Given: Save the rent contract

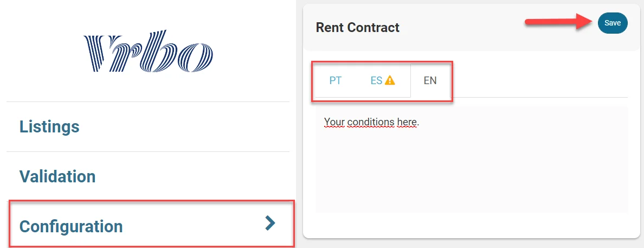Looking at the screenshot, I should tap(612, 23).
